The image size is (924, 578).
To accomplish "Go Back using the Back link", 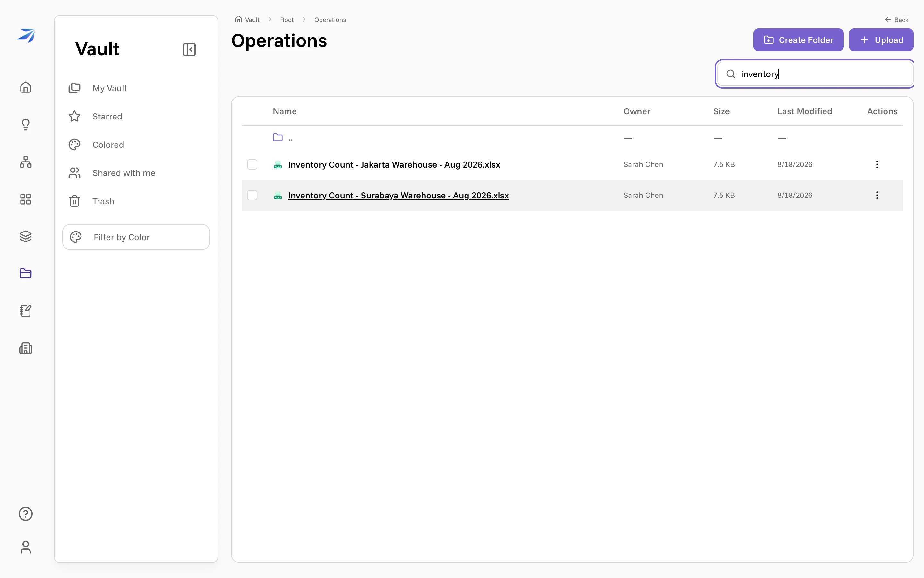I will 897,20.
